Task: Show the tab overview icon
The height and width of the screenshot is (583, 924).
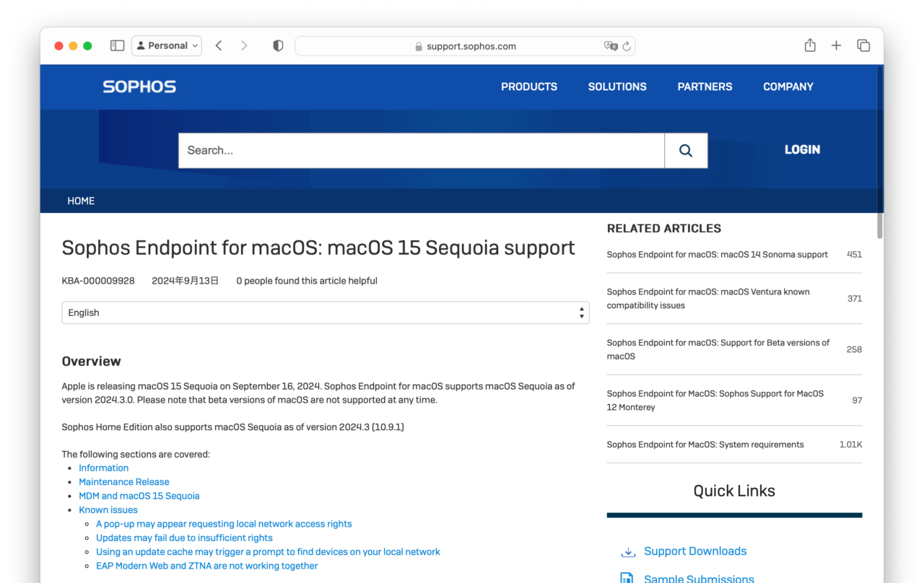Action: coord(863,45)
